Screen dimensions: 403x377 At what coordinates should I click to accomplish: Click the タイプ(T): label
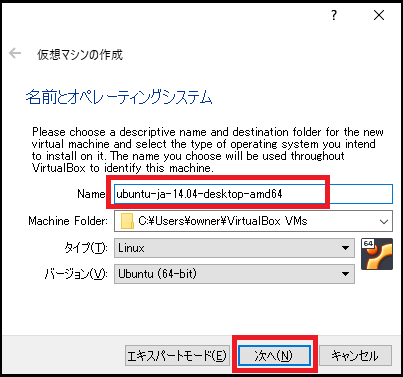pos(86,248)
